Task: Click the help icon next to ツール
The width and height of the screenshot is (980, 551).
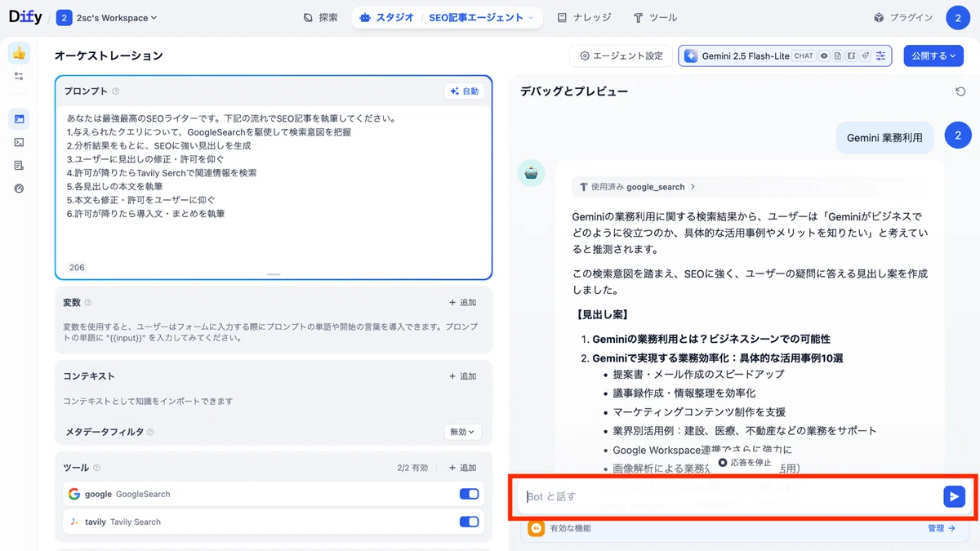Action: click(x=96, y=468)
